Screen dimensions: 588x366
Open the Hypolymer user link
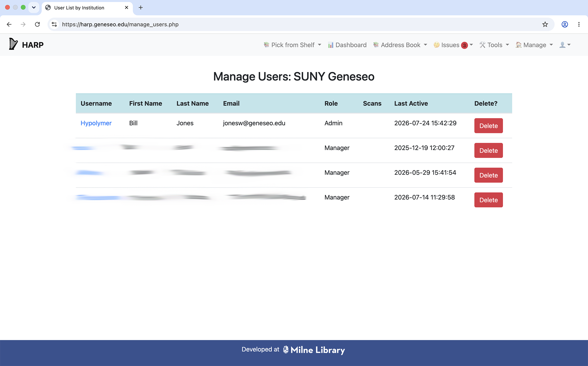point(96,123)
